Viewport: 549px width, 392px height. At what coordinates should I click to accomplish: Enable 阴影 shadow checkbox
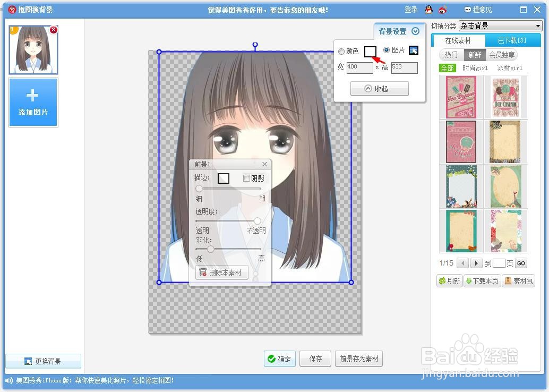click(x=246, y=178)
